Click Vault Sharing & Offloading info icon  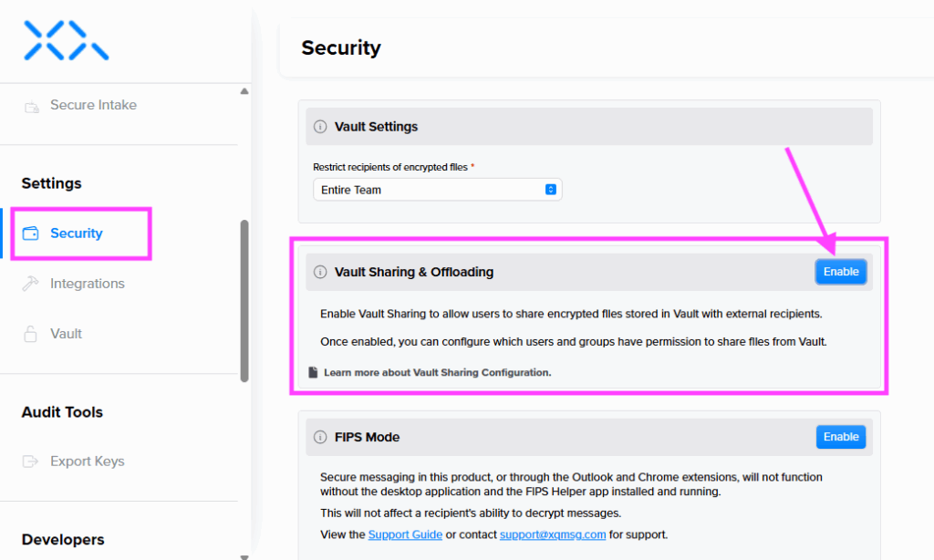click(320, 272)
